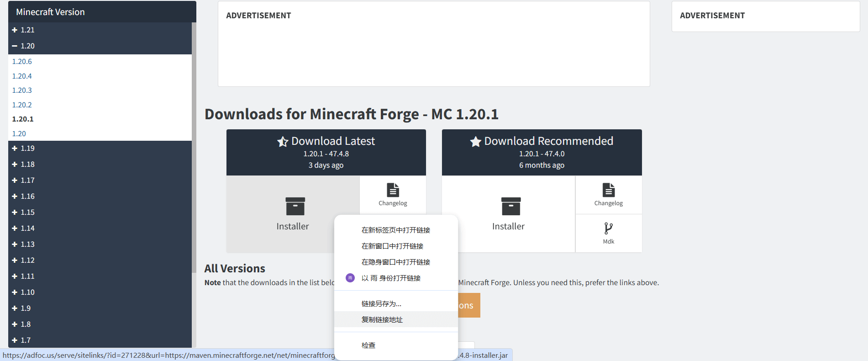Screen dimensions: 868x361
Task: Click the Installer box icon under Download Recommended
Action: click(510, 206)
